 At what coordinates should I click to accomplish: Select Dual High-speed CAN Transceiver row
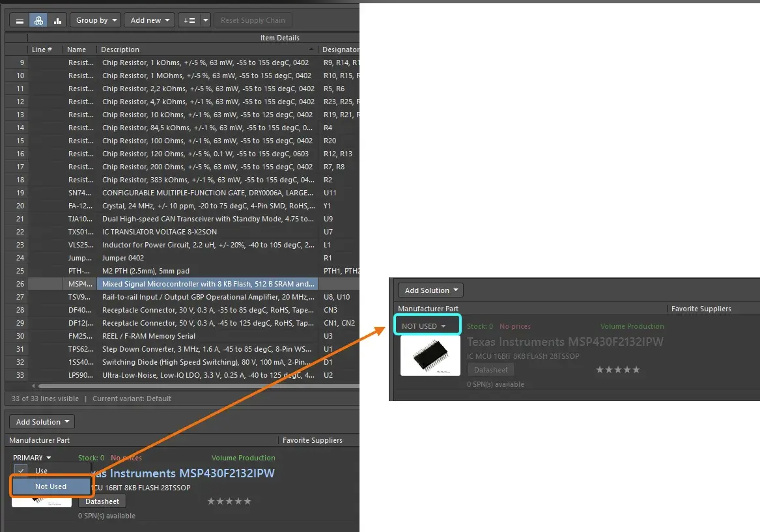click(182, 219)
